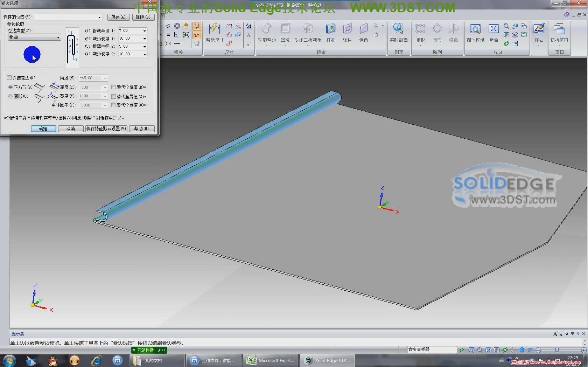Check 替代全局值 (G) checkbox
The image size is (588, 367).
coord(114,96)
